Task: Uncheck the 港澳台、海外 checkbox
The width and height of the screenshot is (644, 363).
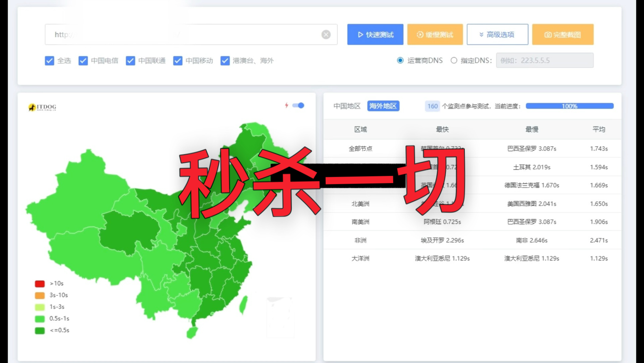Action: click(x=225, y=61)
